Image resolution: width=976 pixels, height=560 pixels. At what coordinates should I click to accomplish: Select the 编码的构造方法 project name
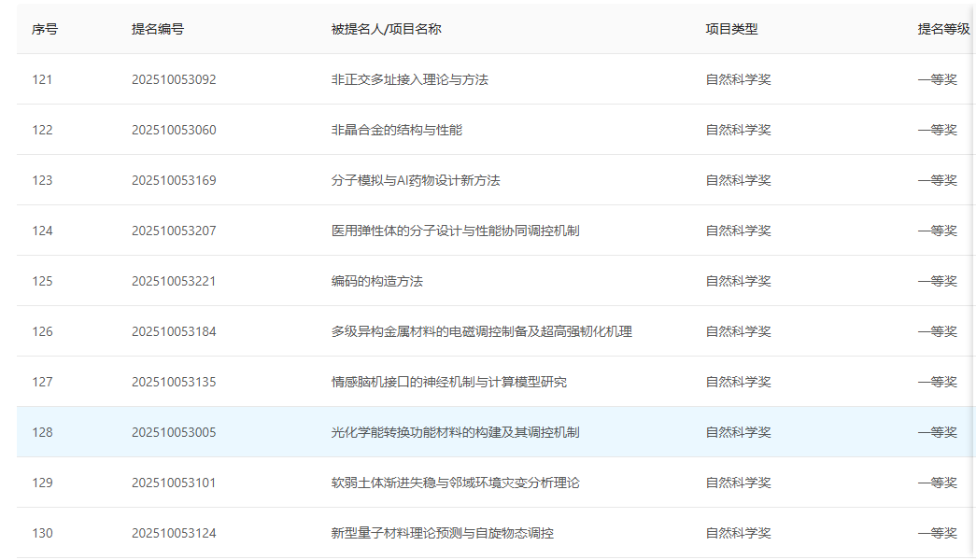coord(376,281)
